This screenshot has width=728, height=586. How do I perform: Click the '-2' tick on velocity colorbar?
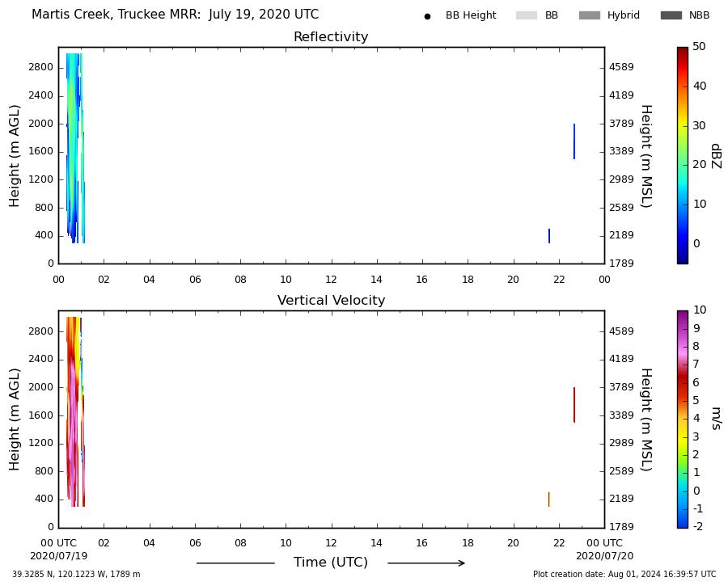point(697,526)
